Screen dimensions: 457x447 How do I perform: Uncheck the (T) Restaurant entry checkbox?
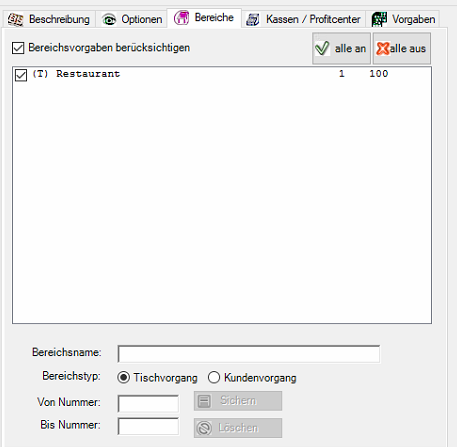click(x=21, y=75)
